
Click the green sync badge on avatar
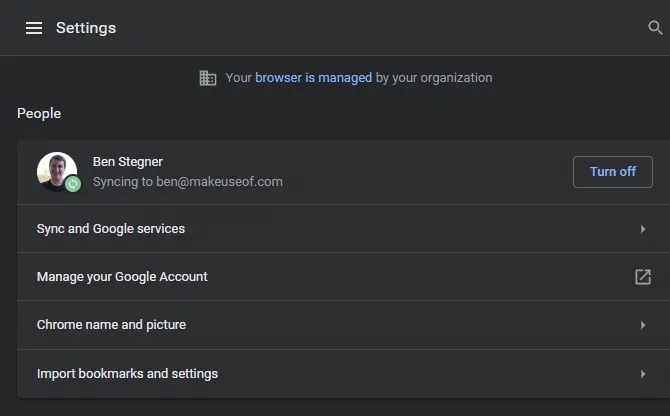pos(73,184)
